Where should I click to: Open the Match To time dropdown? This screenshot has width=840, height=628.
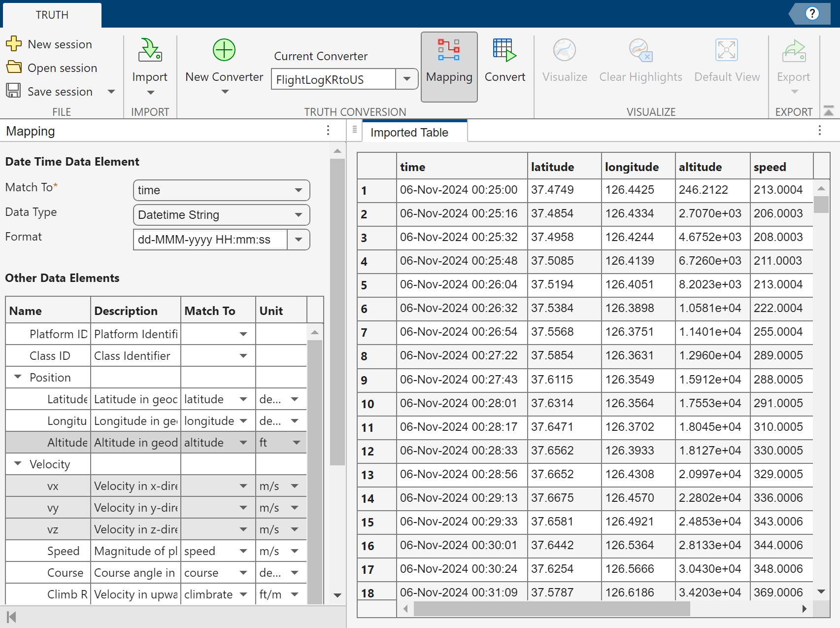(298, 190)
